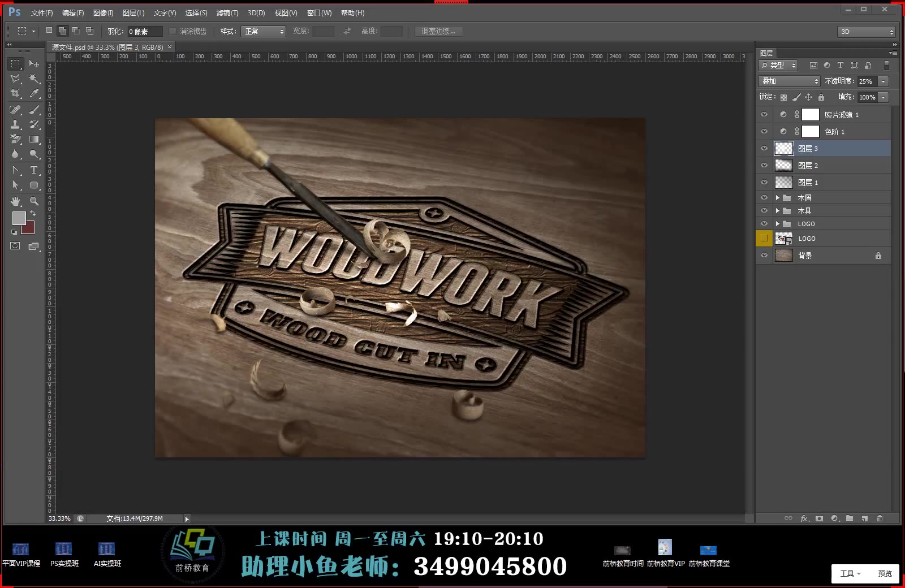Lock layer position
This screenshot has height=588, width=905.
[x=808, y=97]
